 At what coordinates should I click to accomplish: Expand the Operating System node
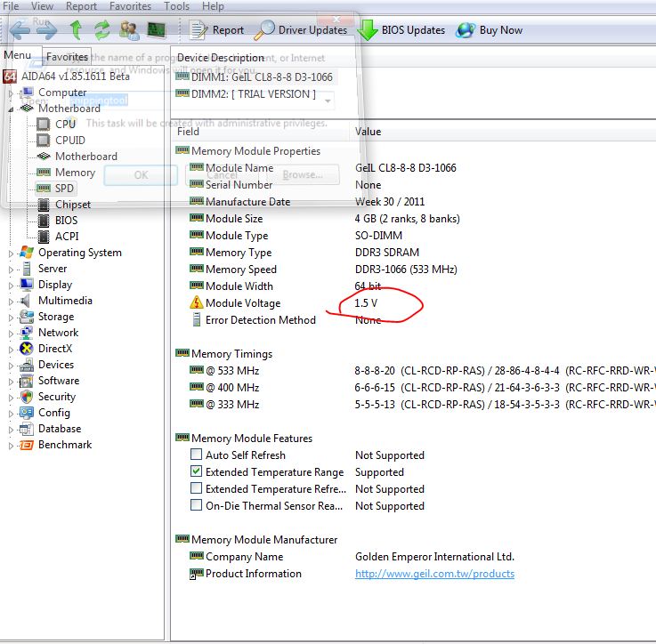coord(12,254)
